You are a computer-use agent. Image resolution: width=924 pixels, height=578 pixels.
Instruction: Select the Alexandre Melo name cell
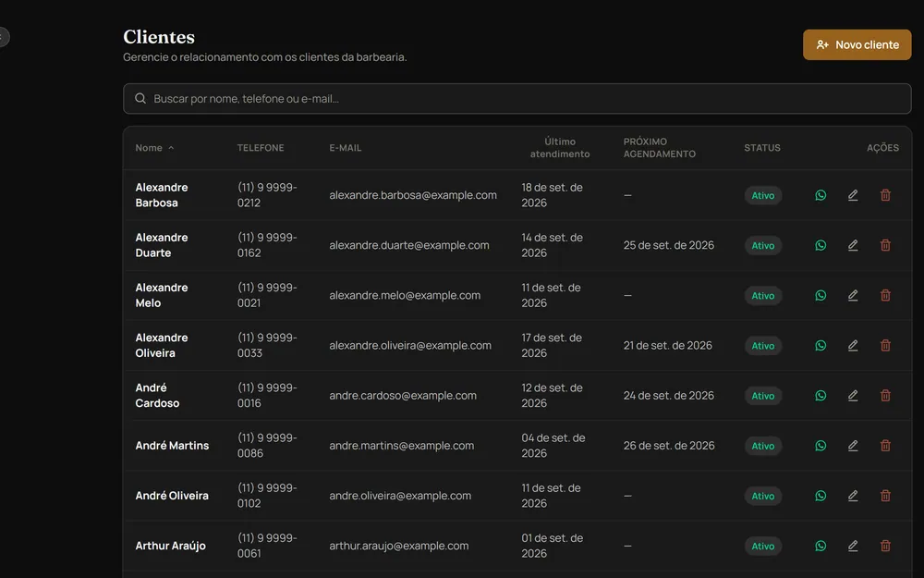(x=162, y=296)
